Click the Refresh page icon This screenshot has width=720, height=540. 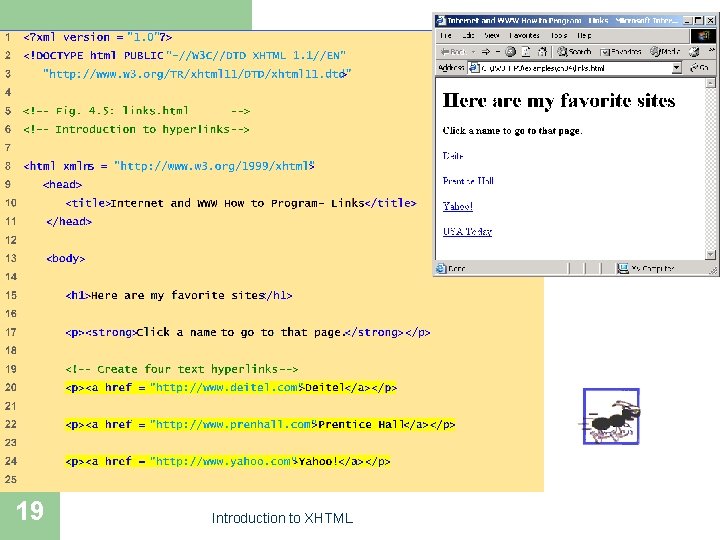[x=526, y=52]
